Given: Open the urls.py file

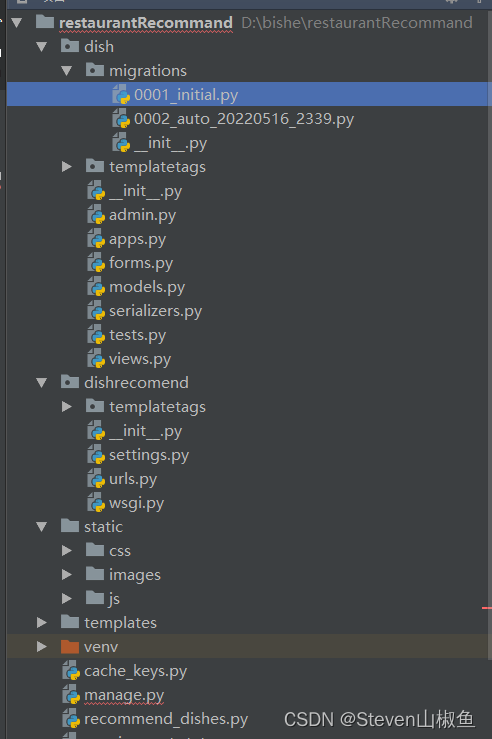Looking at the screenshot, I should coord(133,479).
